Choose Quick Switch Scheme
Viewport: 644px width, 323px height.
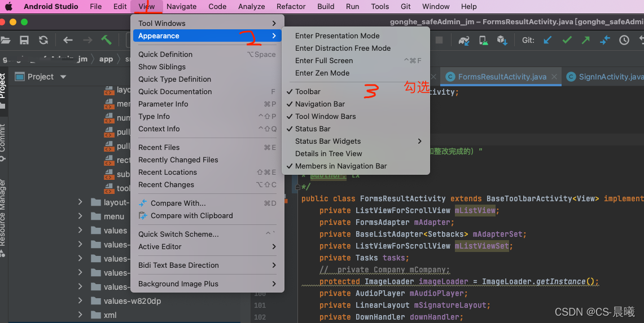coord(207,234)
